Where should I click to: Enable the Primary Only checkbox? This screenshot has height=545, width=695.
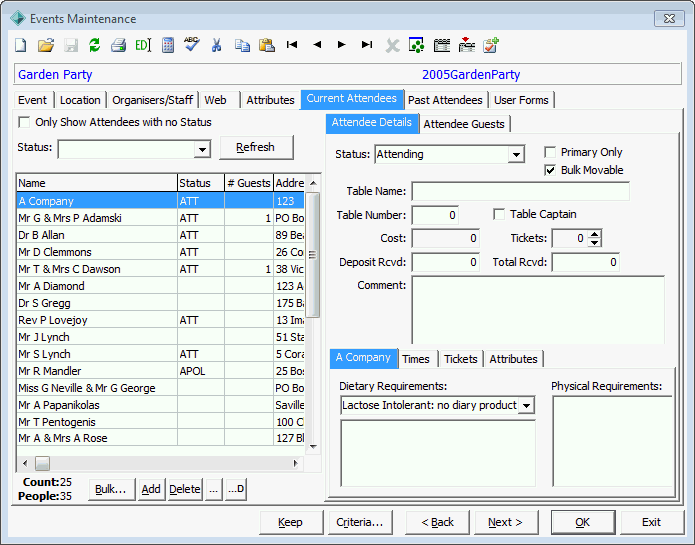coord(550,152)
